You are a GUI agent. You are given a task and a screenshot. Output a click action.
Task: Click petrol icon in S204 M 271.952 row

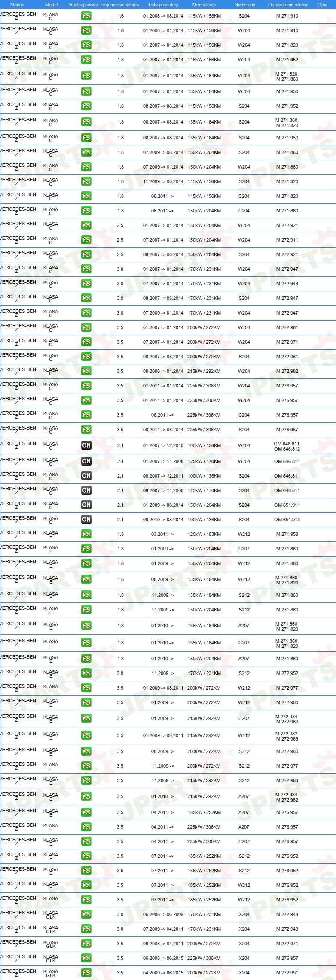tap(86, 106)
